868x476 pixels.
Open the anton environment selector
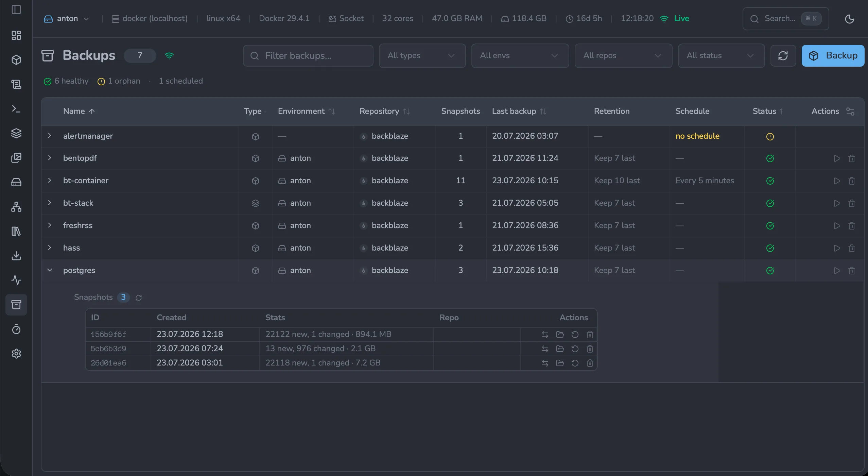67,19
